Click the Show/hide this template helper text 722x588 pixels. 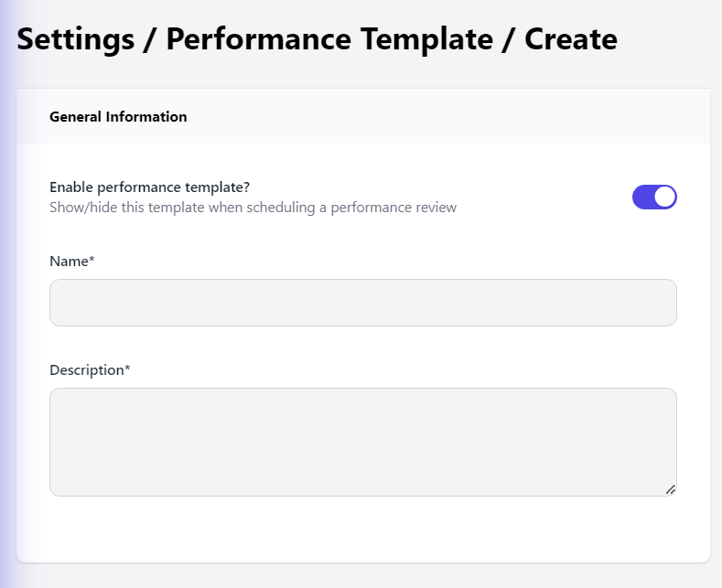click(253, 208)
